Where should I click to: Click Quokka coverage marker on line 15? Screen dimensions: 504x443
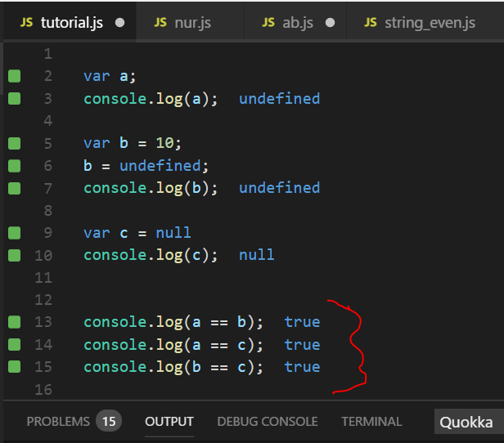[14, 367]
